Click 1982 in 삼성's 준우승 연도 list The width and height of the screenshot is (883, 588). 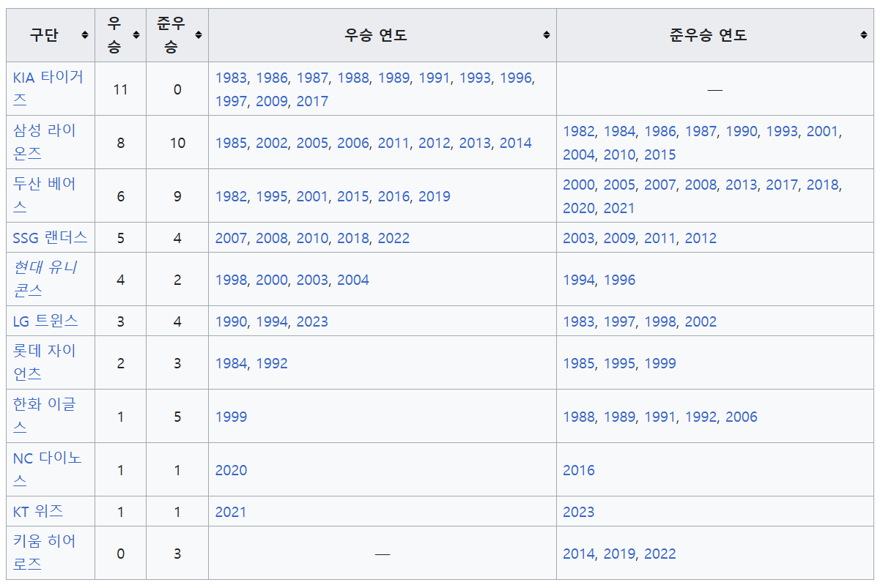point(579,131)
